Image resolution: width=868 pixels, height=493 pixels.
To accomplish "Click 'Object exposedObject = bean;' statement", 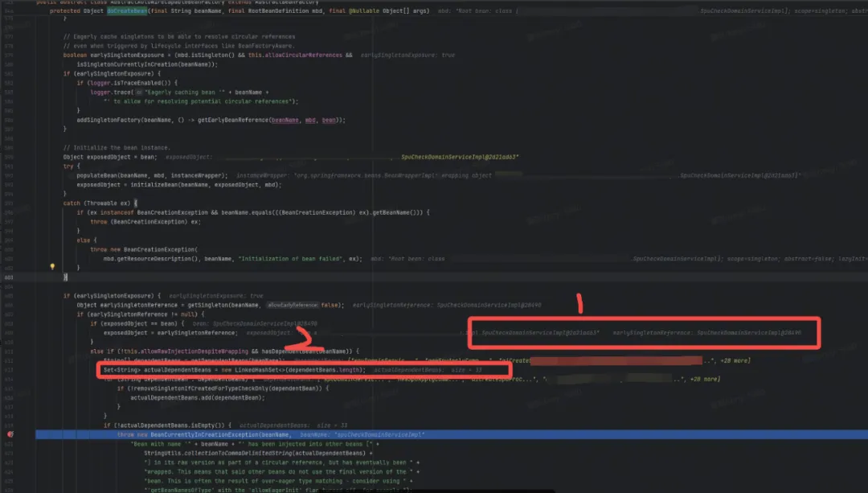I will (x=110, y=157).
